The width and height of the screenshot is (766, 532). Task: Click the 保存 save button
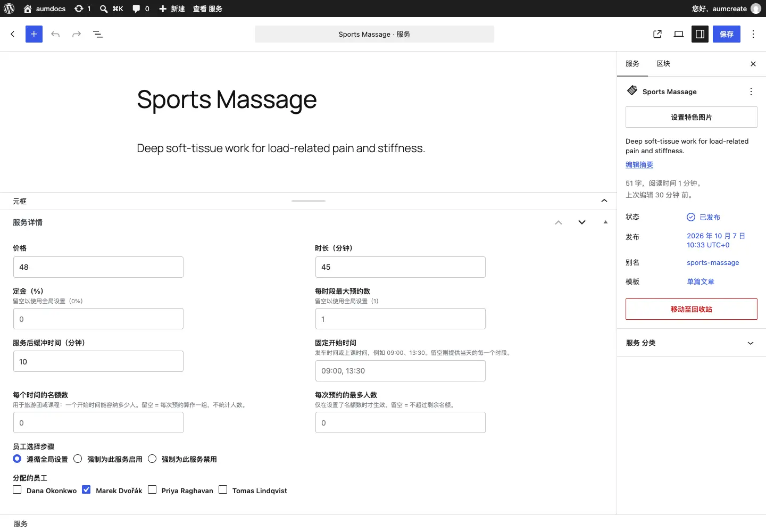pyautogui.click(x=727, y=34)
